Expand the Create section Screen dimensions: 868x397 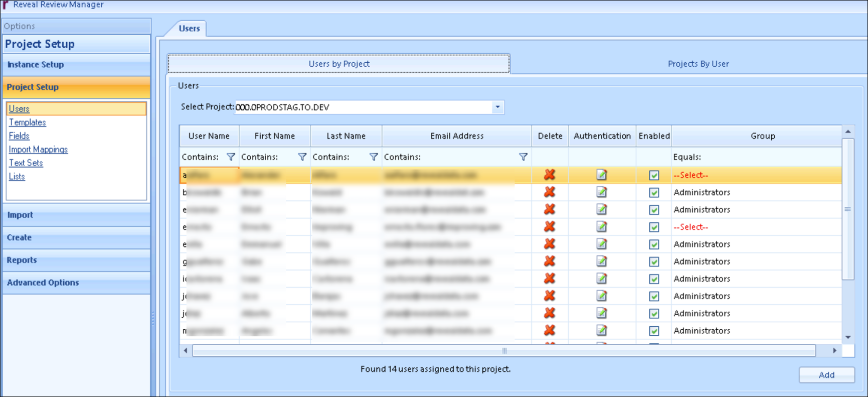click(x=76, y=237)
